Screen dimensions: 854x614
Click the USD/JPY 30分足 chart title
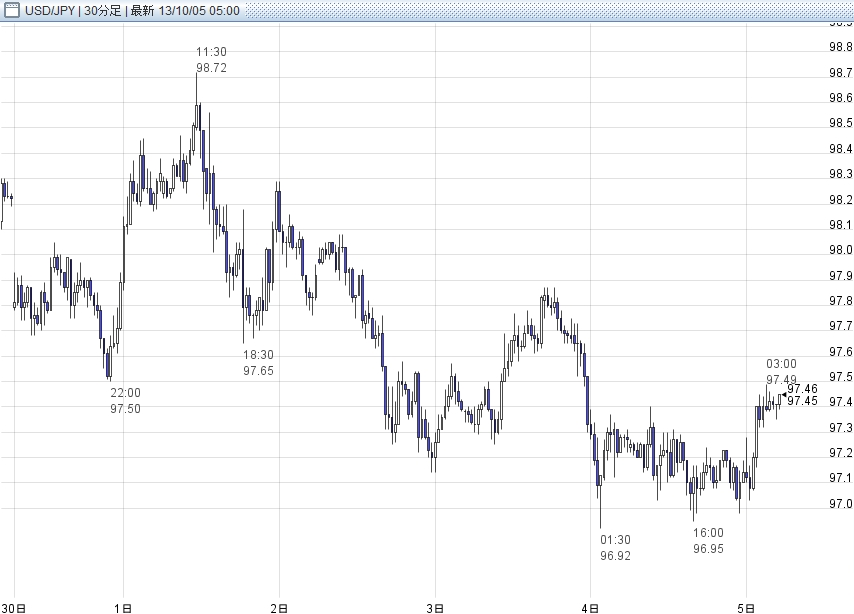[131, 10]
